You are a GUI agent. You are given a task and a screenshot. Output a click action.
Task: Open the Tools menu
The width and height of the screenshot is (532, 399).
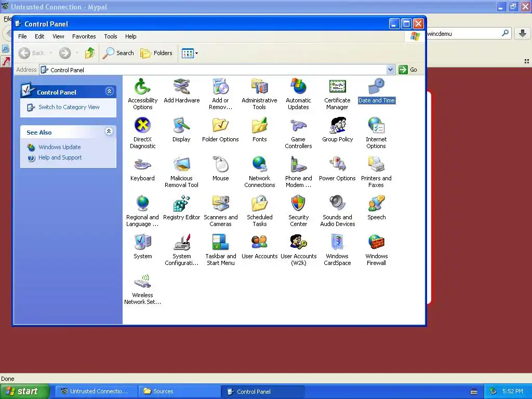pyautogui.click(x=111, y=36)
